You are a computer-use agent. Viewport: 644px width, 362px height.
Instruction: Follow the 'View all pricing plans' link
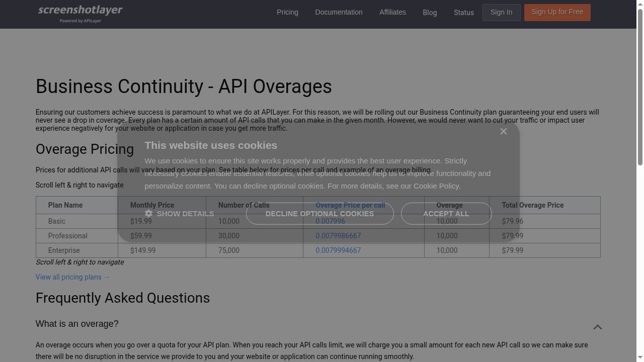point(72,277)
